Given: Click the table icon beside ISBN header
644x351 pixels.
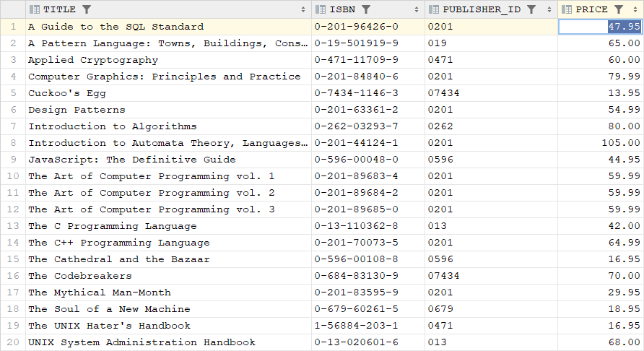Looking at the screenshot, I should [321, 9].
